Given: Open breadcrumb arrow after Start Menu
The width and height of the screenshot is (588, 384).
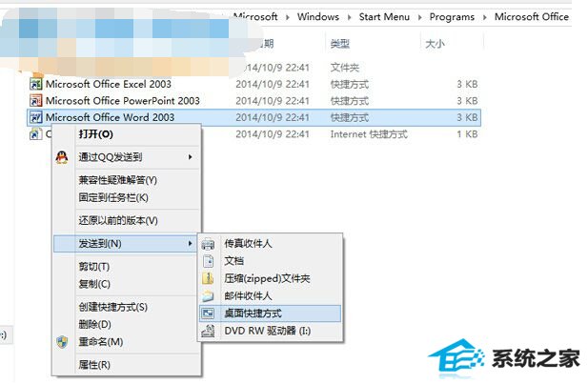Looking at the screenshot, I should click(x=419, y=17).
